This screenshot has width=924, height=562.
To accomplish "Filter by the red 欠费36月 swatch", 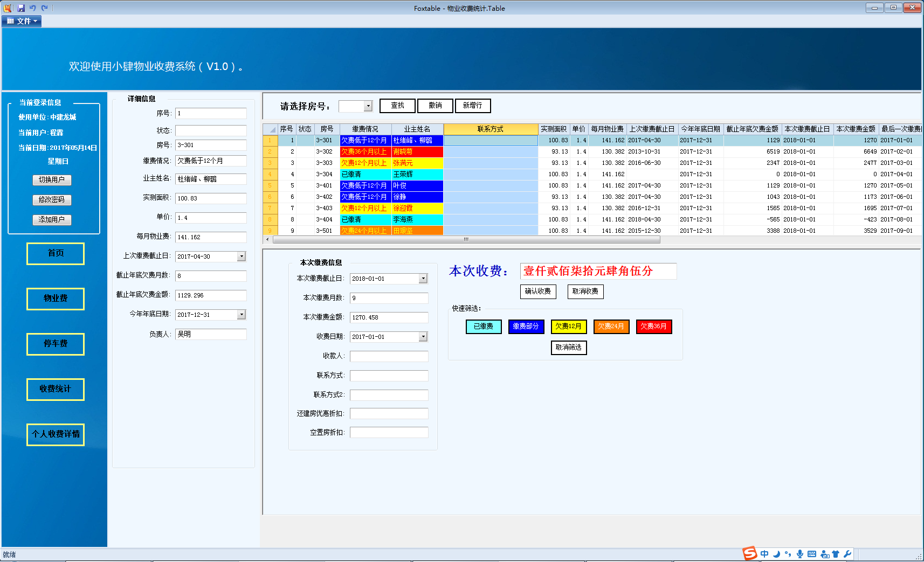I will tap(654, 327).
